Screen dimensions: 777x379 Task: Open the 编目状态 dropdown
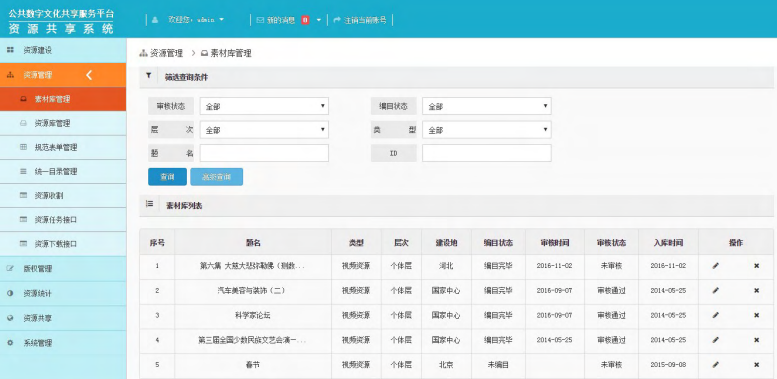click(487, 106)
